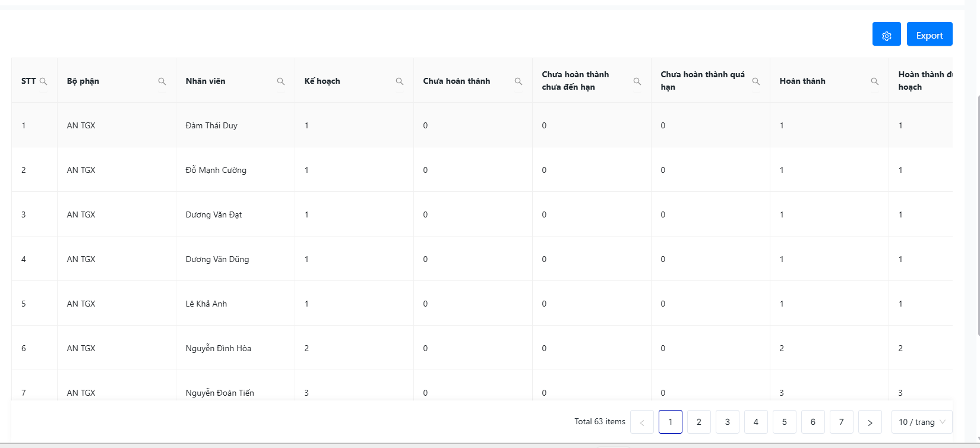
Task: Click the previous page arrow
Action: [641, 422]
